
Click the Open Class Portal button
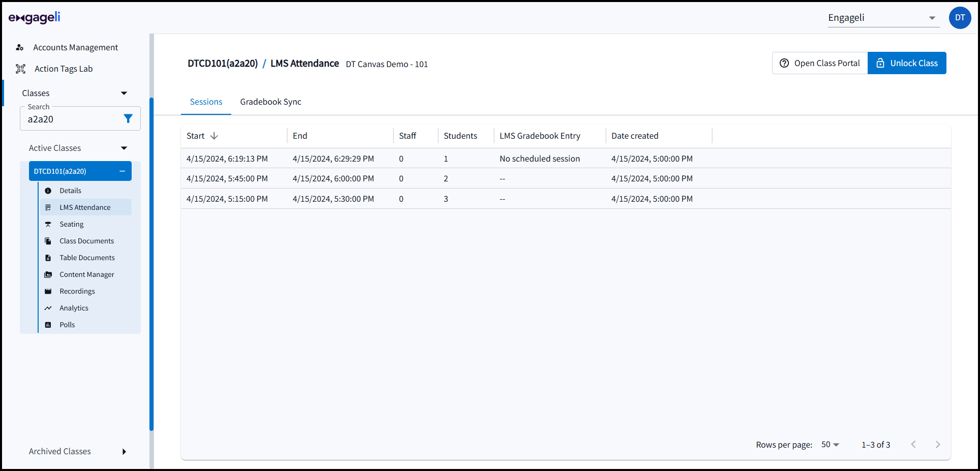[x=820, y=63]
